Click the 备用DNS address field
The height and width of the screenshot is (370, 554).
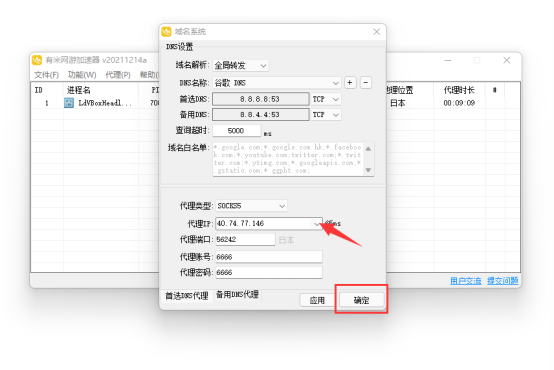261,115
